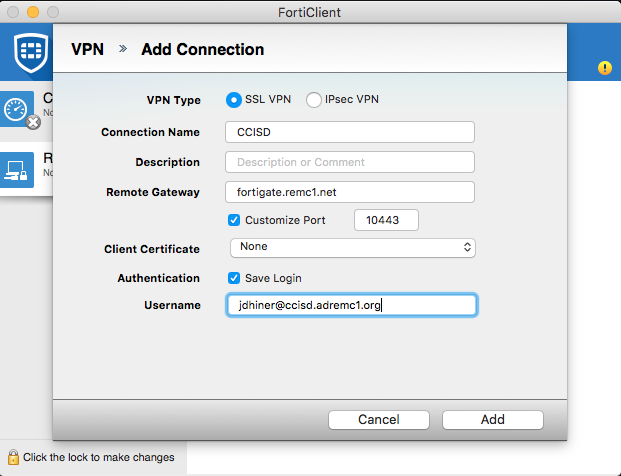Click the Authentication label
This screenshot has width=621, height=476.
(158, 278)
